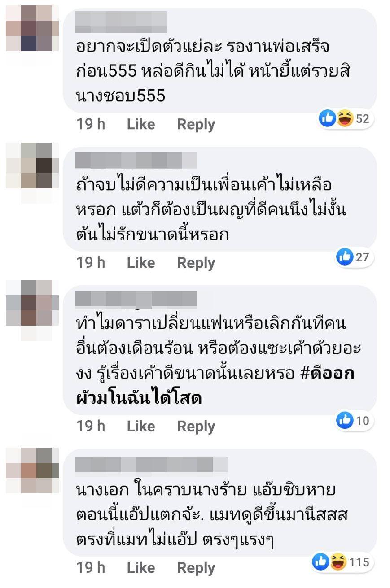The width and height of the screenshot is (390, 588).
Task: Reply to the fourth comment at the bottom
Action: (196, 568)
